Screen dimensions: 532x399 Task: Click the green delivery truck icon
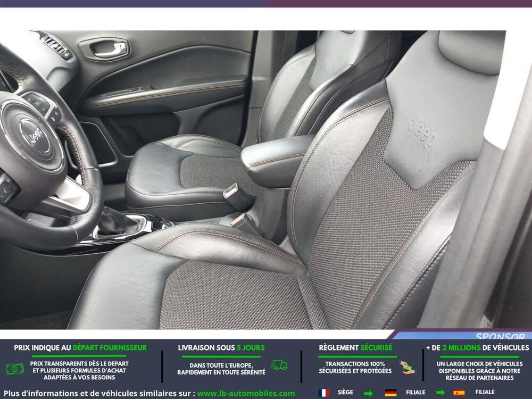click(279, 365)
